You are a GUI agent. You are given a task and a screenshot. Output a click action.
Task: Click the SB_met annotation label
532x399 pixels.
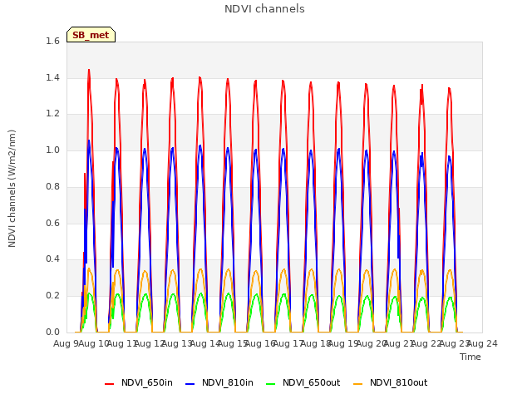point(91,35)
